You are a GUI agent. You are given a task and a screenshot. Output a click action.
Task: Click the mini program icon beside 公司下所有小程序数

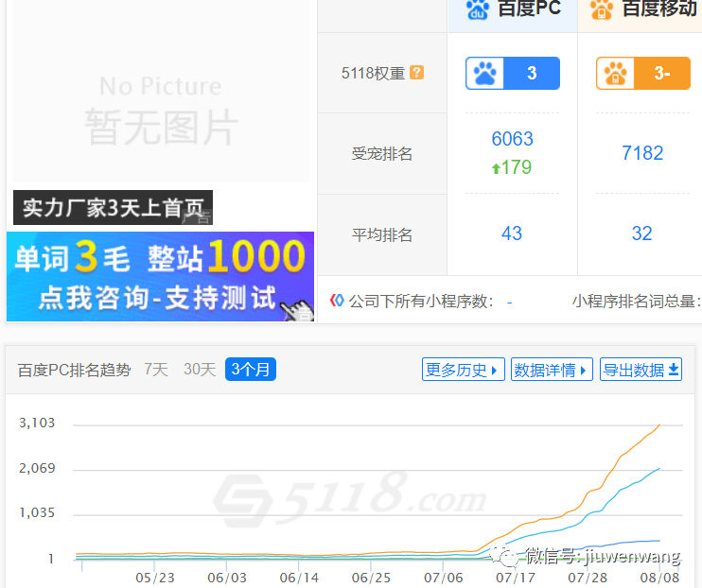pos(337,301)
